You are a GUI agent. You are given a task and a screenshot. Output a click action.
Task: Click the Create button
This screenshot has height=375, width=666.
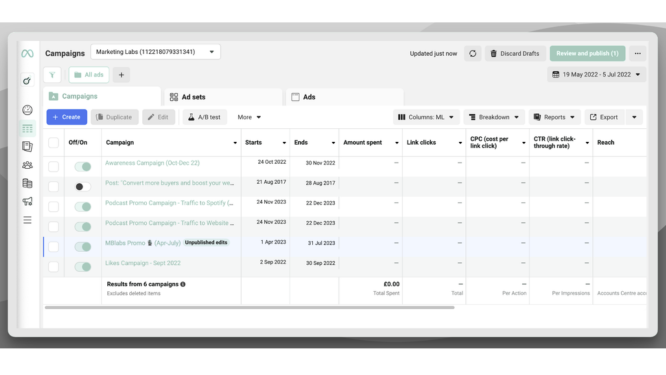(67, 117)
